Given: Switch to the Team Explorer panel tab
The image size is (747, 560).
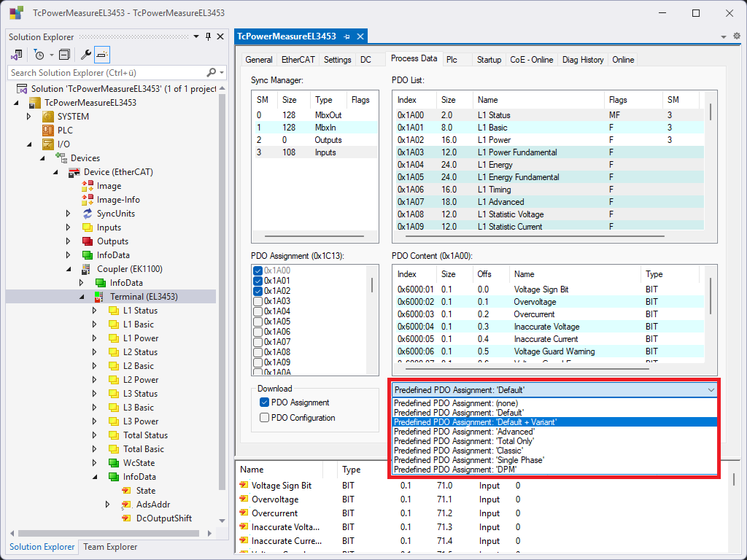Looking at the screenshot, I should [x=109, y=547].
